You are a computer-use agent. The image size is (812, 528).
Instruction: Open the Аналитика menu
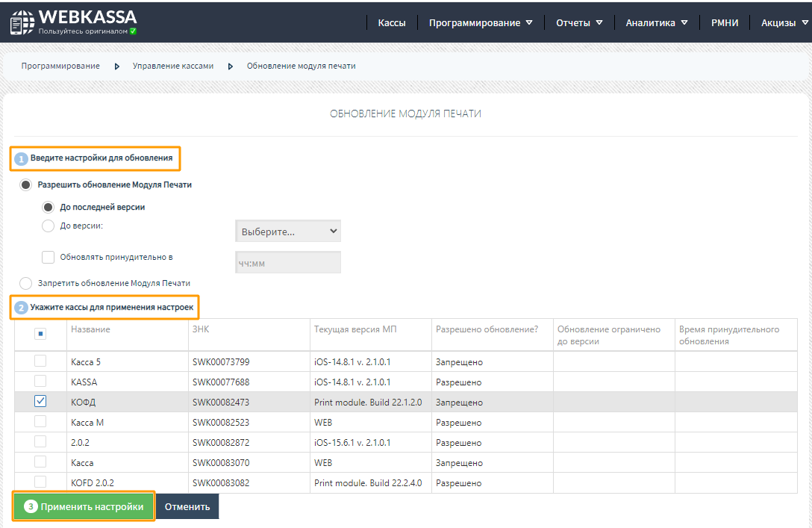tap(651, 23)
